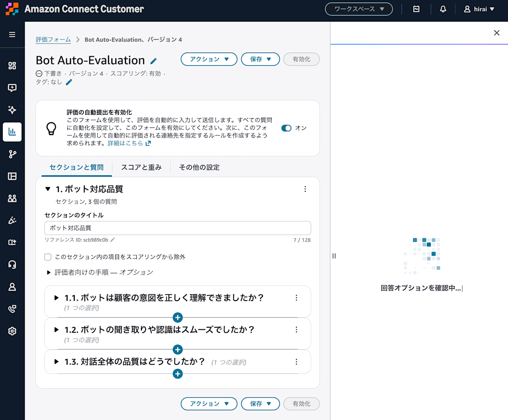Open the ワークスペース dropdown

359,9
